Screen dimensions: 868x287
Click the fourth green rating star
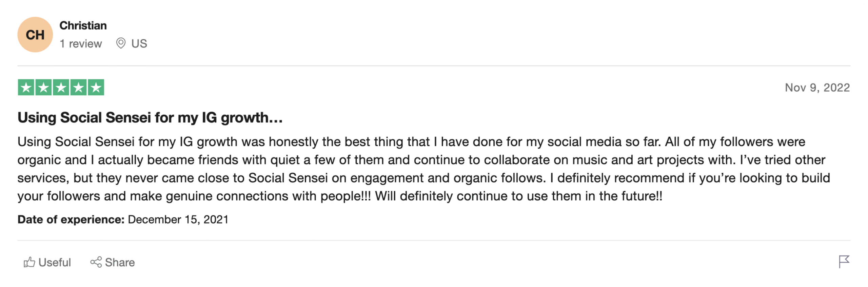(x=79, y=88)
